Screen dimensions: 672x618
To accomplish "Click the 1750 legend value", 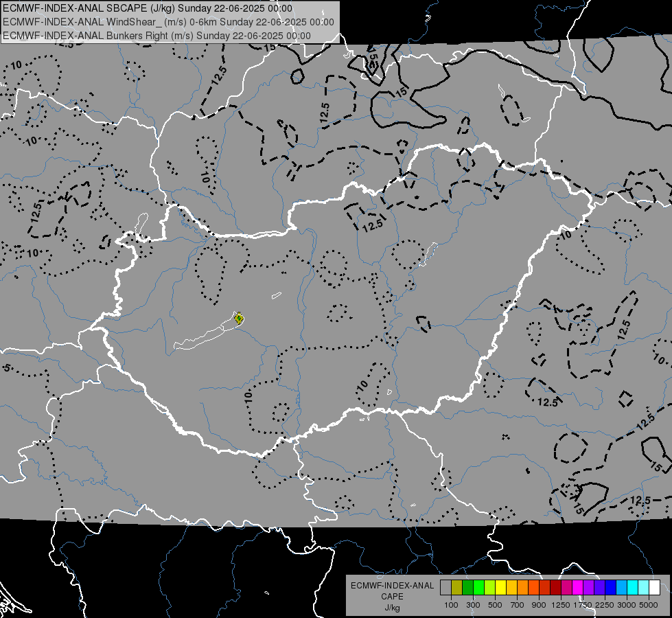I will click(x=583, y=605).
